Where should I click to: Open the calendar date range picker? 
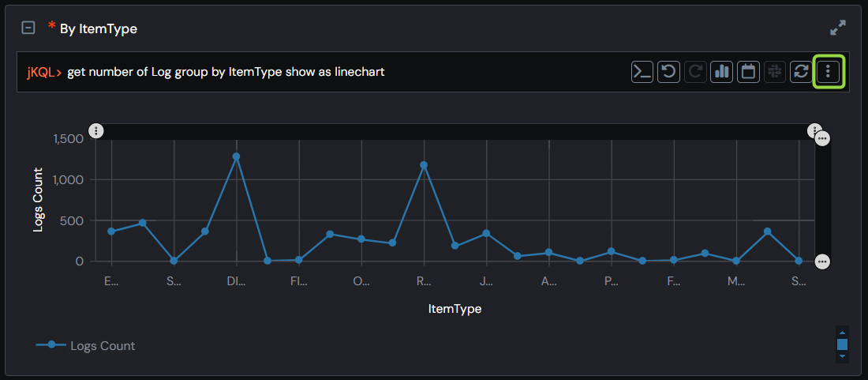[748, 71]
